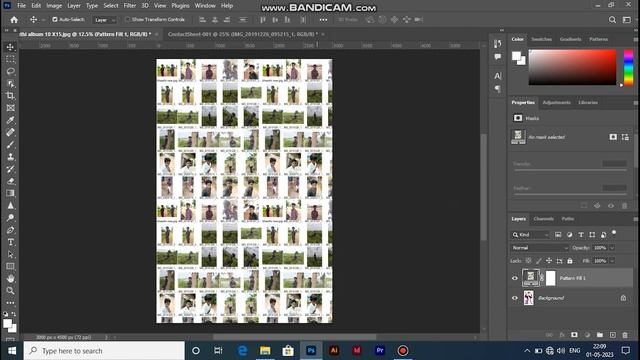Create new layer with plus icon
640x360 pixels.
[x=613, y=335]
